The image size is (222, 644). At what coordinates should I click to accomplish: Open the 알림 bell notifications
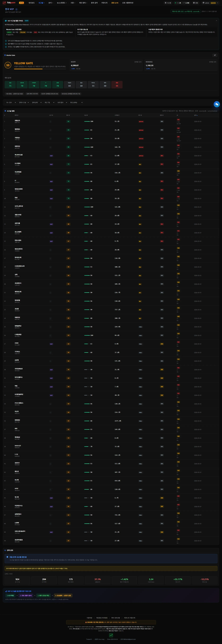(x=195, y=3)
